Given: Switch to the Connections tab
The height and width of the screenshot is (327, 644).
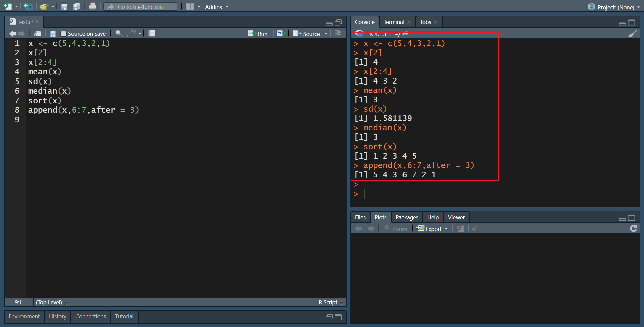Looking at the screenshot, I should pos(91,316).
